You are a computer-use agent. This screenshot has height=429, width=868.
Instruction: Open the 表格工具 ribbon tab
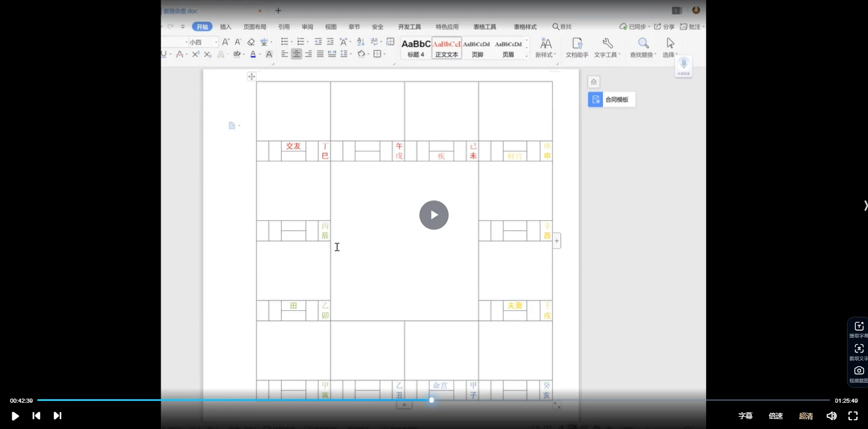485,27
